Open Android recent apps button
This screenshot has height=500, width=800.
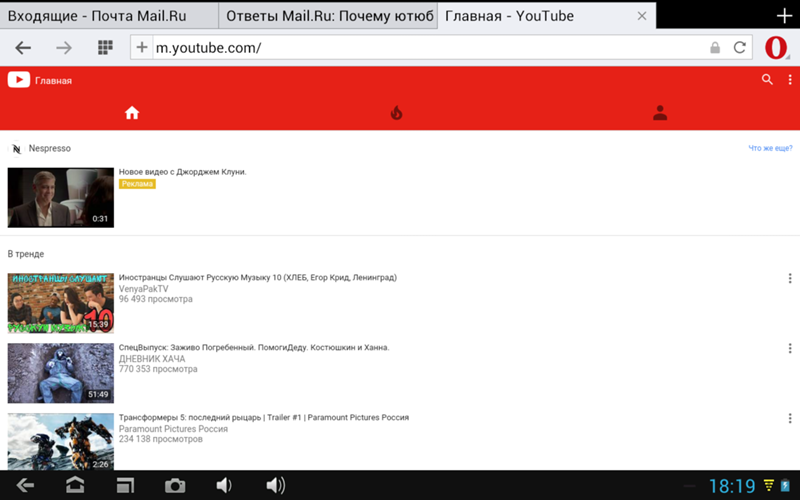125,485
